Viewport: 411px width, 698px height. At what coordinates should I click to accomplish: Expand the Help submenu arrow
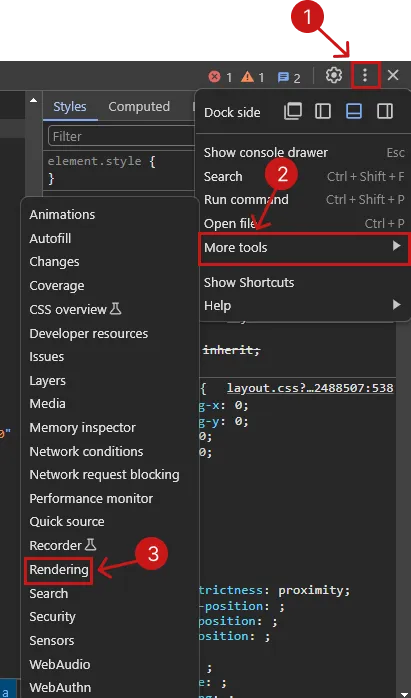coord(396,305)
